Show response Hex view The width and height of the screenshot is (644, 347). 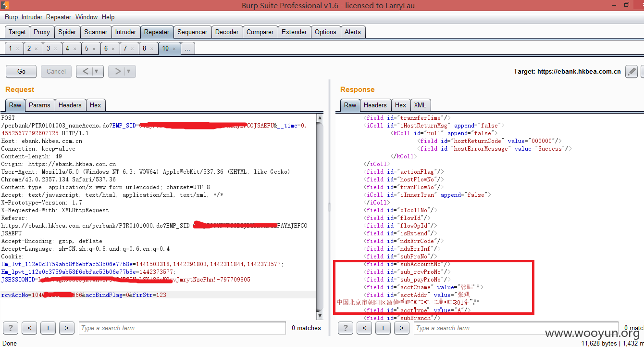pyautogui.click(x=400, y=105)
